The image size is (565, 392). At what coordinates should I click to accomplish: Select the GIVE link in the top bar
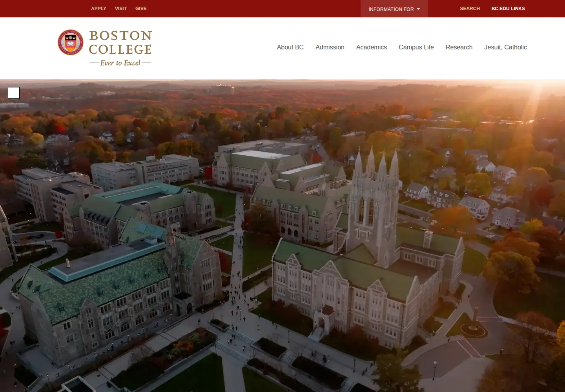pyautogui.click(x=141, y=9)
